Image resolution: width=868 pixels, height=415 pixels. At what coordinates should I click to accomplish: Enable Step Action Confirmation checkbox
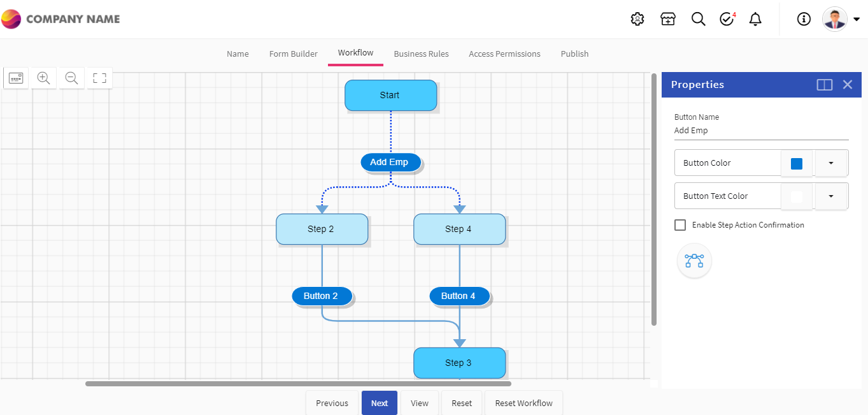click(680, 225)
